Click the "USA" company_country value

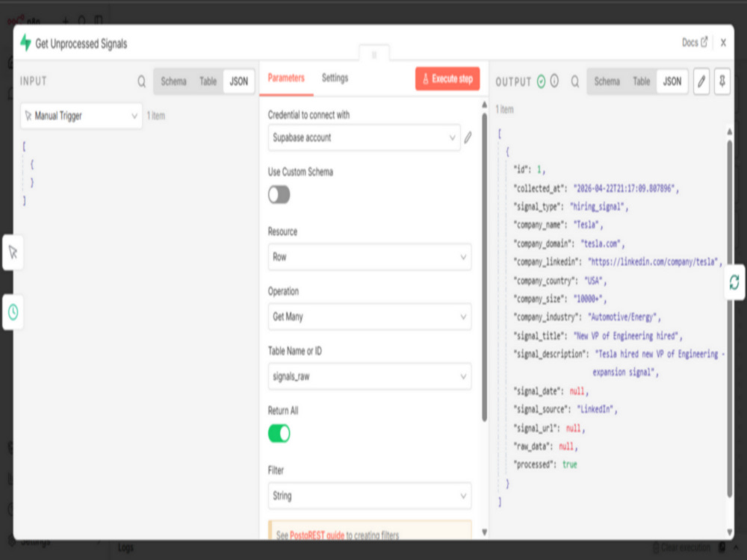595,281
